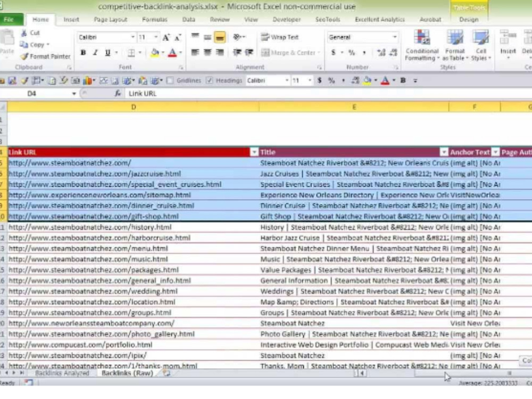Screen dimensions: 532x399
Task: Toggle the highlighted Bottom Align button
Action: pyautogui.click(x=220, y=37)
